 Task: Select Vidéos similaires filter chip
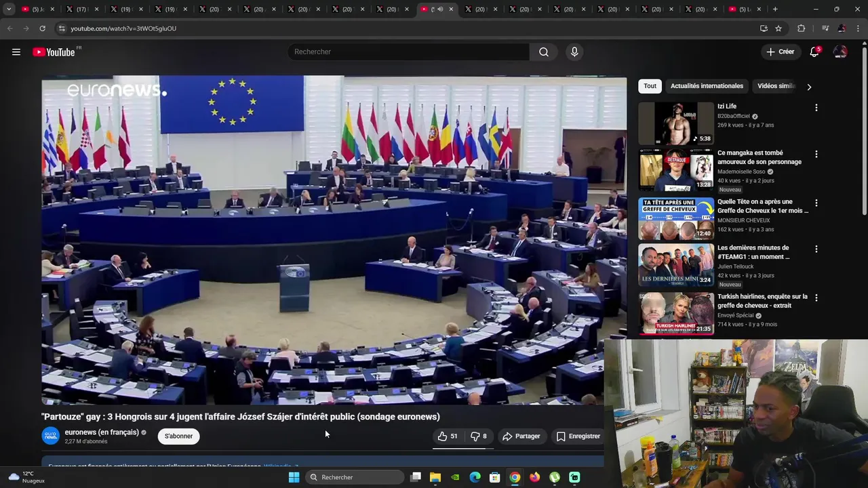pos(776,86)
